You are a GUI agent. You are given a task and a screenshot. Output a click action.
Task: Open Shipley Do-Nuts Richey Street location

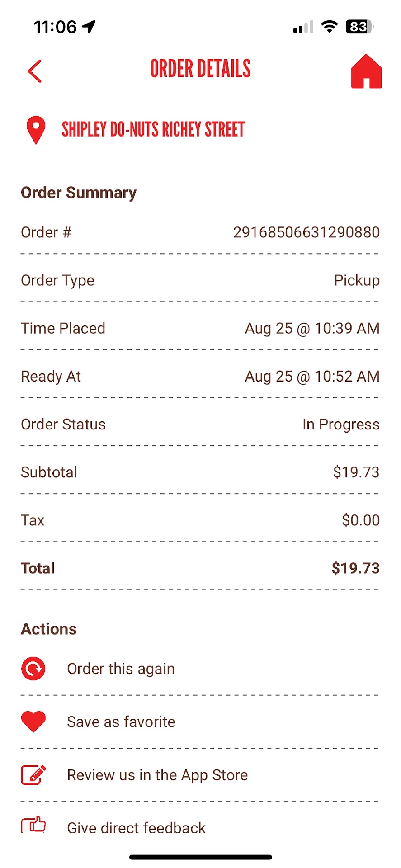click(153, 130)
